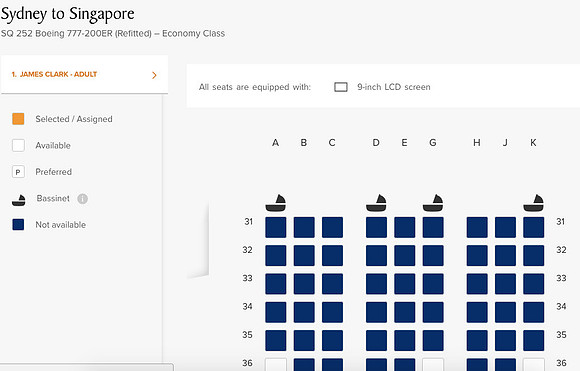Screen dimensions: 580x371
Task: Click unavailable seat 31B
Action: (x=304, y=227)
